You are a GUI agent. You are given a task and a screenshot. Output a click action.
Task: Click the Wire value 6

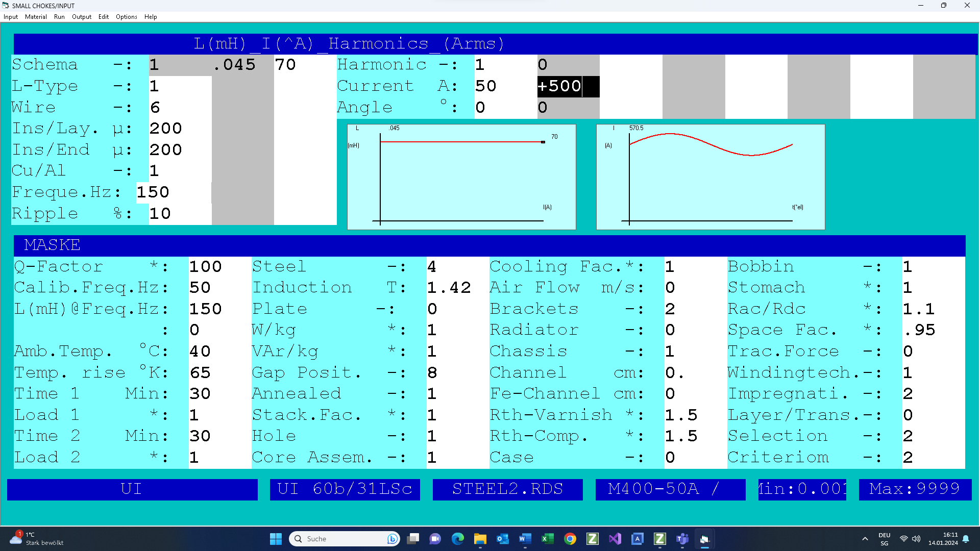[180, 108]
